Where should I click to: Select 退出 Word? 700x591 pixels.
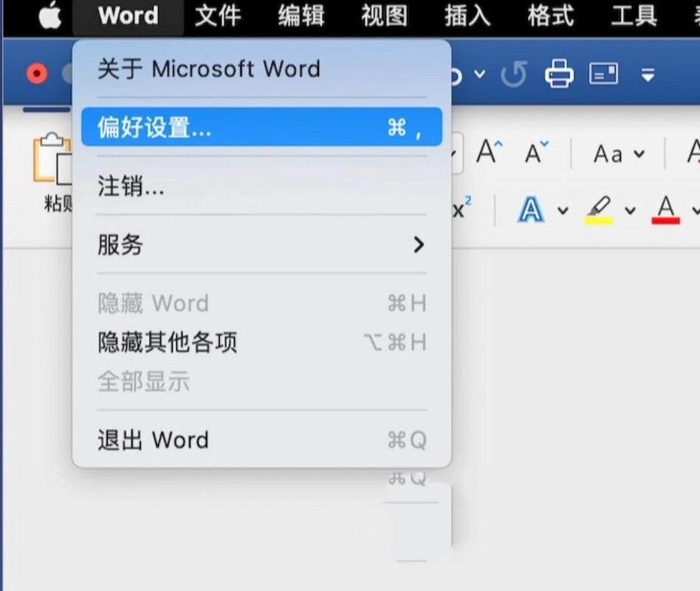click(x=261, y=440)
